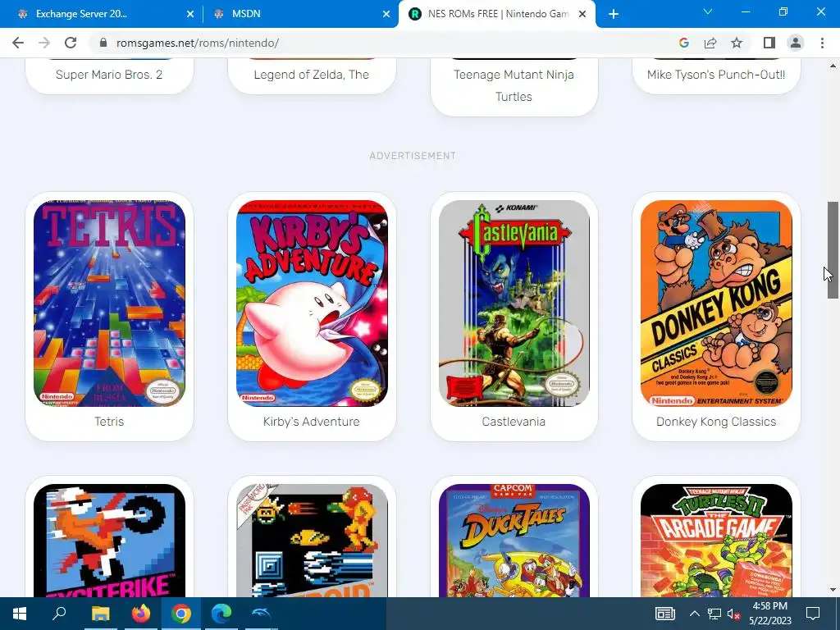Open File Explorer from taskbar
Image resolution: width=840 pixels, height=630 pixels.
tap(100, 614)
